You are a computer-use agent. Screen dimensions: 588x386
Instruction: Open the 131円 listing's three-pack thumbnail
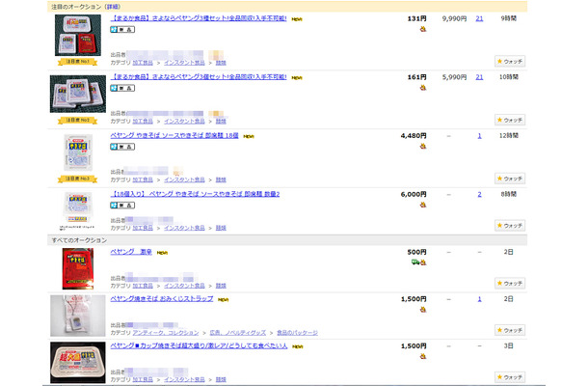[78, 36]
